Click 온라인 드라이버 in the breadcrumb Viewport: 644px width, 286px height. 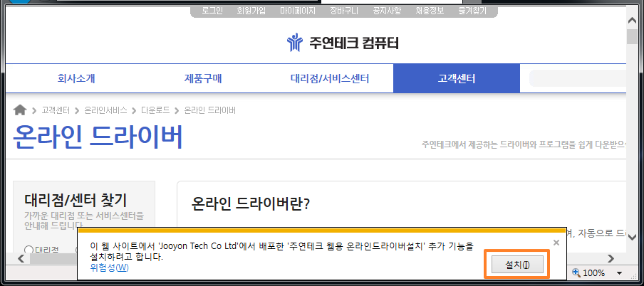[x=209, y=110]
